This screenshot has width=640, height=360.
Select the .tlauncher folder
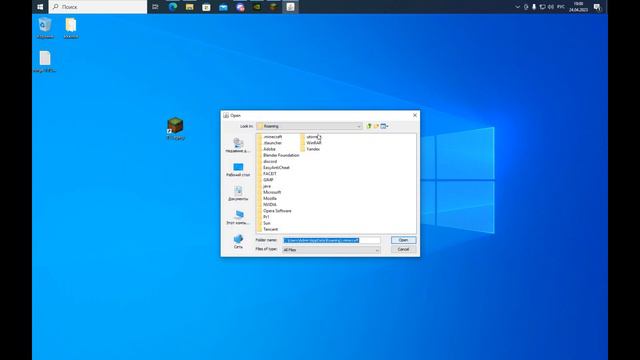click(x=270, y=143)
